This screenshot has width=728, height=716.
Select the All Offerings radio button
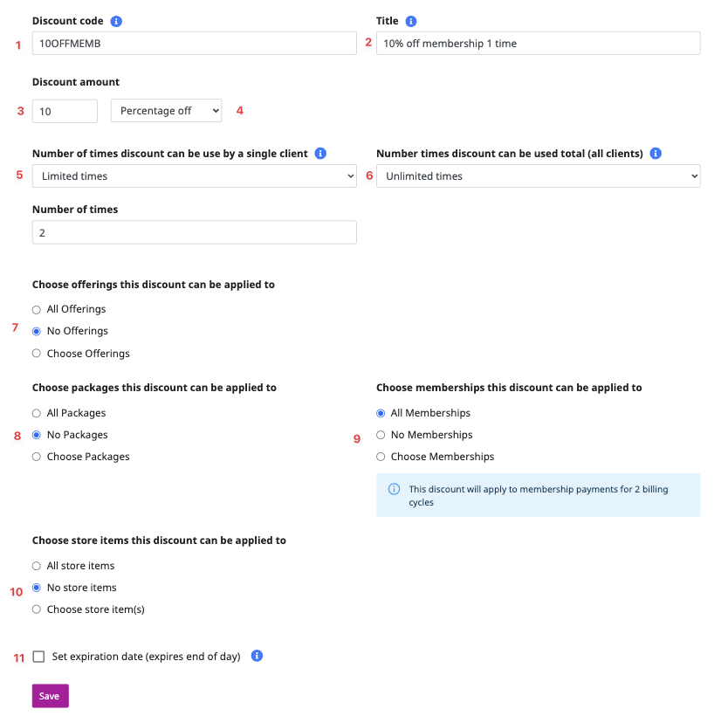pyautogui.click(x=37, y=309)
